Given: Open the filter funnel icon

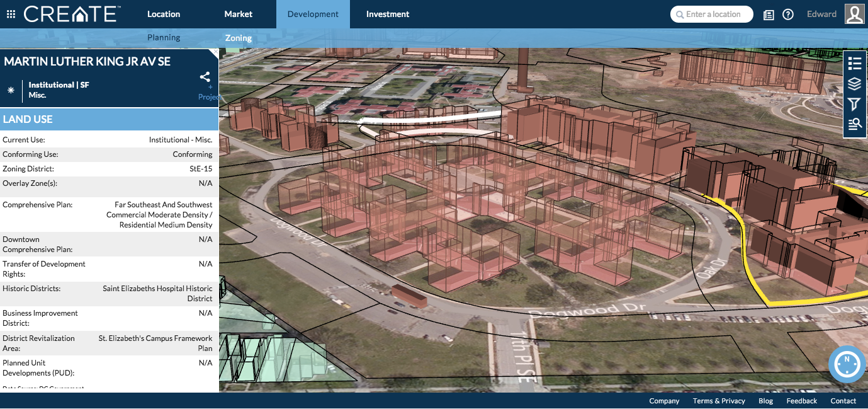Looking at the screenshot, I should pos(854,104).
